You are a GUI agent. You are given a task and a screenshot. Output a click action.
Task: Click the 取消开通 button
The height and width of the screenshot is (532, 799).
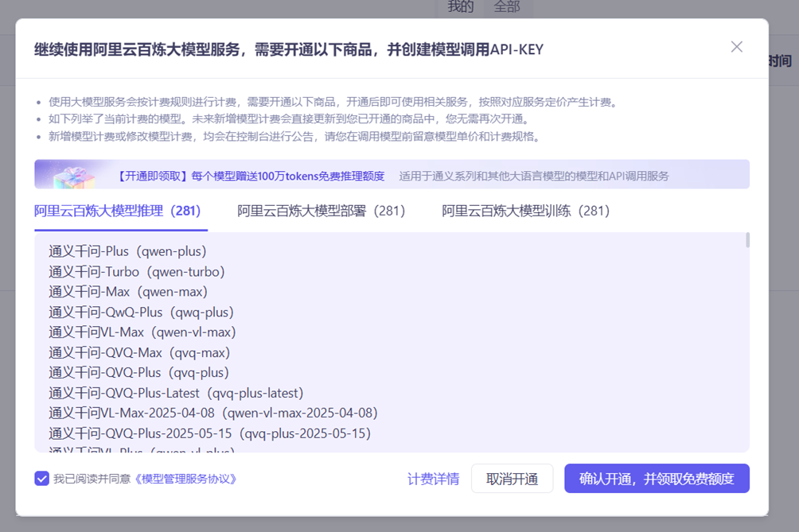[x=513, y=479]
